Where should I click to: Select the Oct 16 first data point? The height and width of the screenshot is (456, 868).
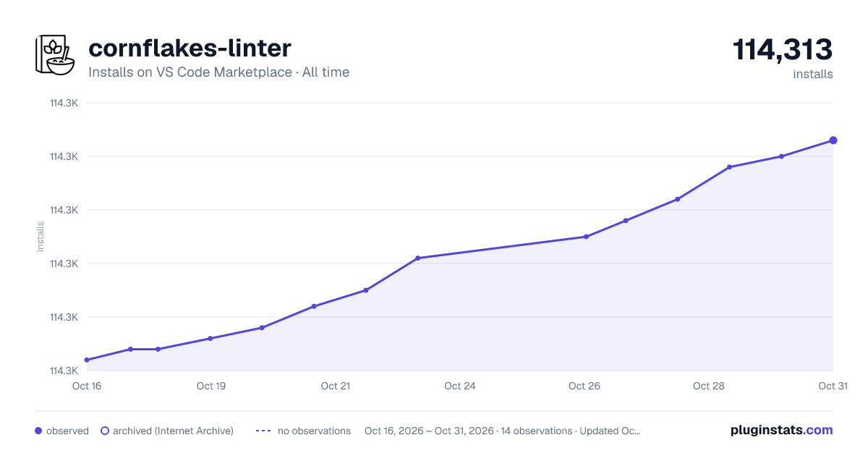[87, 360]
